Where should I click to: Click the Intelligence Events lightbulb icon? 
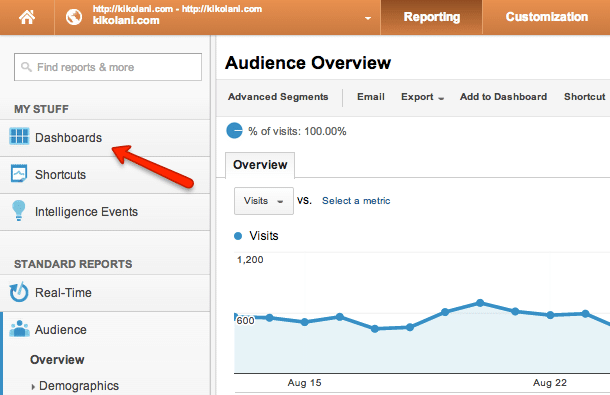click(x=18, y=211)
